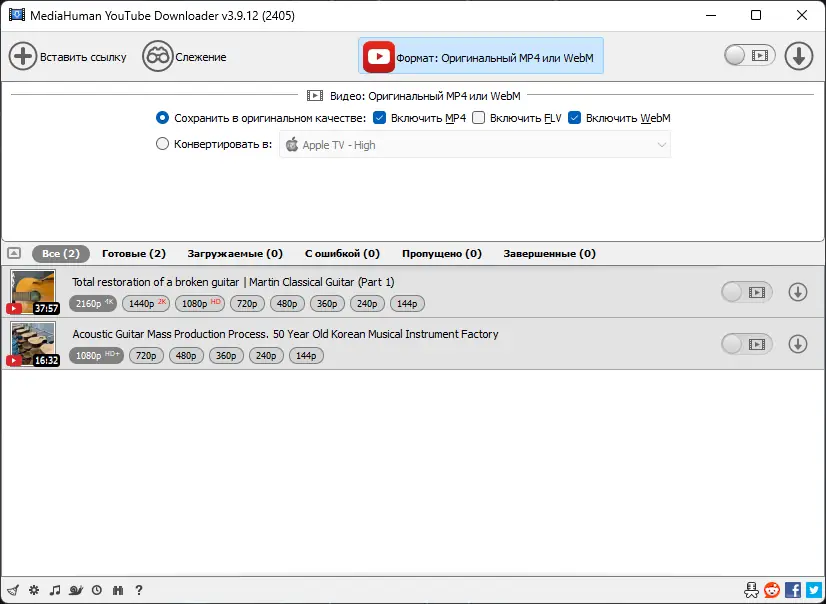Click the Видео: Оригинальный MP4 или WebM heading
Image resolution: width=826 pixels, height=604 pixels.
425,96
